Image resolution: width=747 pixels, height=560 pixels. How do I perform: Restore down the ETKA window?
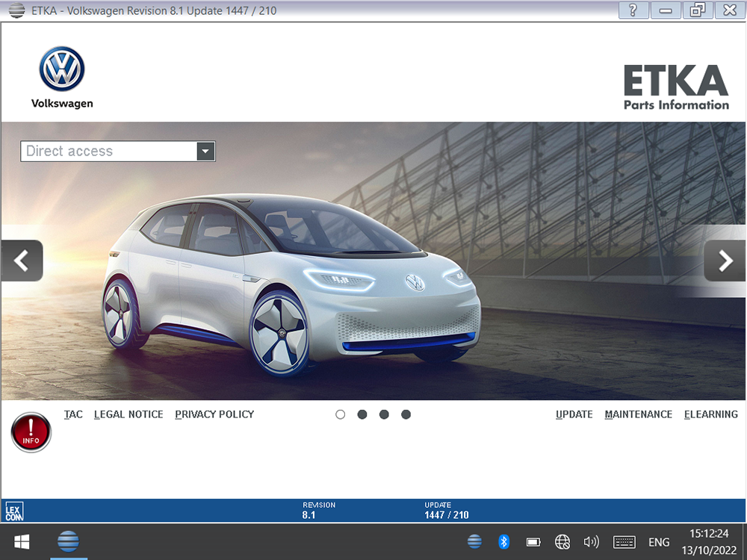point(698,10)
